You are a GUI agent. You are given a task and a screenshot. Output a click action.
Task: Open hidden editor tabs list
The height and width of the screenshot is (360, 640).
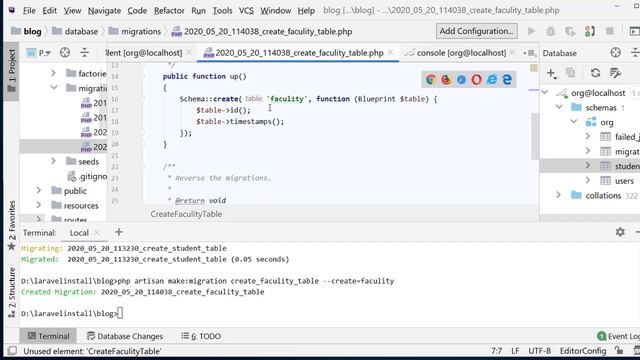(530, 53)
